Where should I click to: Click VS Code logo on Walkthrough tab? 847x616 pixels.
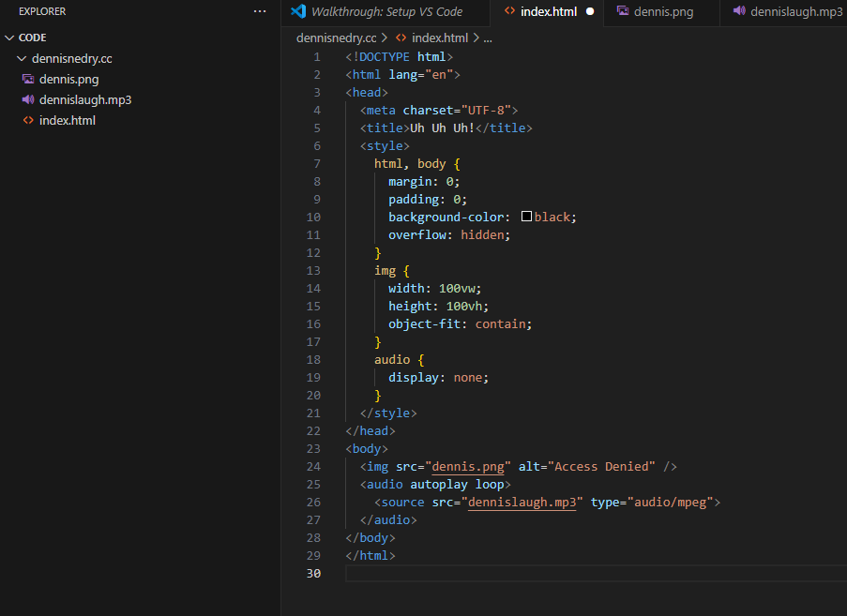pos(298,11)
